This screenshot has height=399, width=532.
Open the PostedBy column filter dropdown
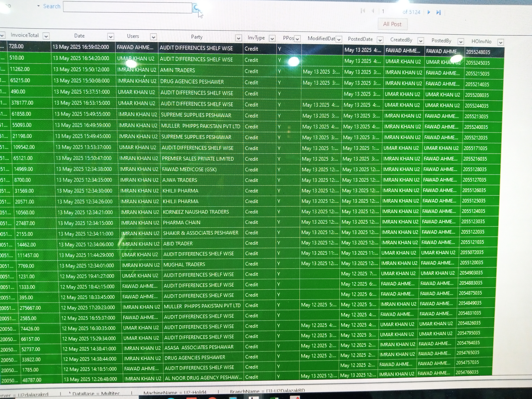461,42
